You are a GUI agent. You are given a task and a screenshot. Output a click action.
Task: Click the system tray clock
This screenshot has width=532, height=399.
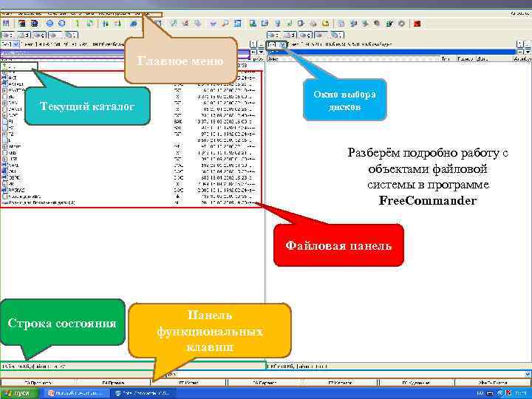pyautogui.click(x=522, y=394)
